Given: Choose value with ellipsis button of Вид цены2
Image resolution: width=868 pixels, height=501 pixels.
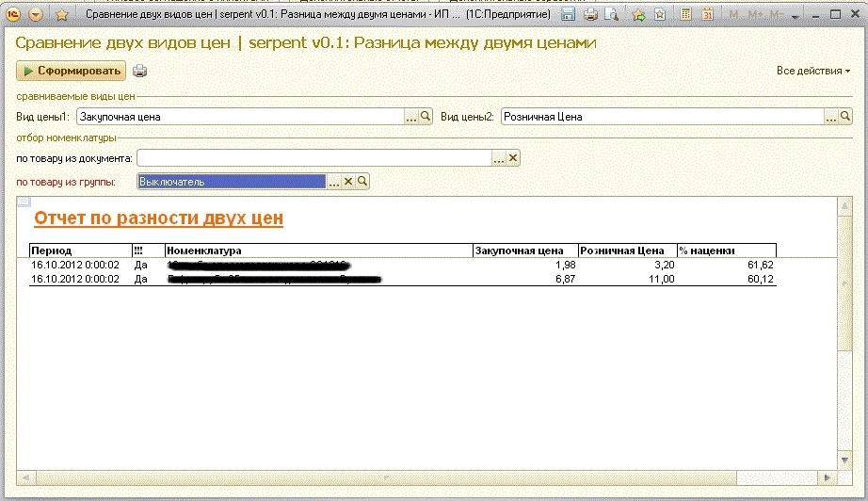Looking at the screenshot, I should tap(831, 117).
